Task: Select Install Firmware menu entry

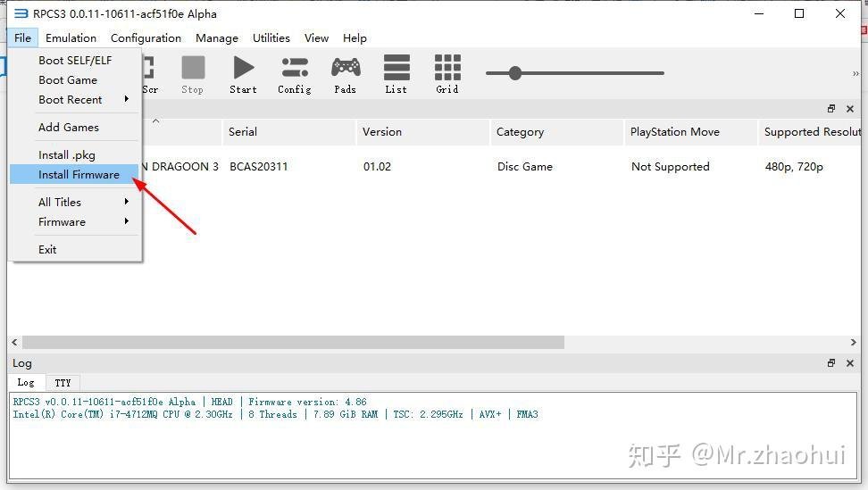Action: (79, 175)
